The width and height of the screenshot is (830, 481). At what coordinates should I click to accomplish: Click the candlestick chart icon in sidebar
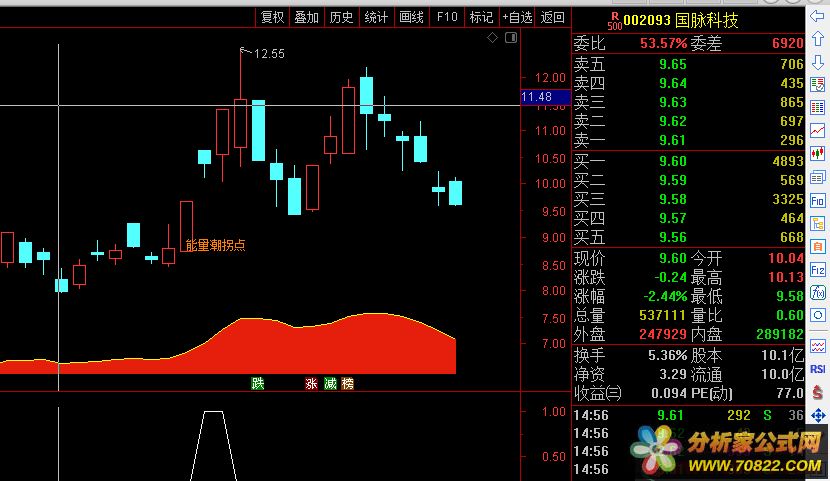pos(818,153)
